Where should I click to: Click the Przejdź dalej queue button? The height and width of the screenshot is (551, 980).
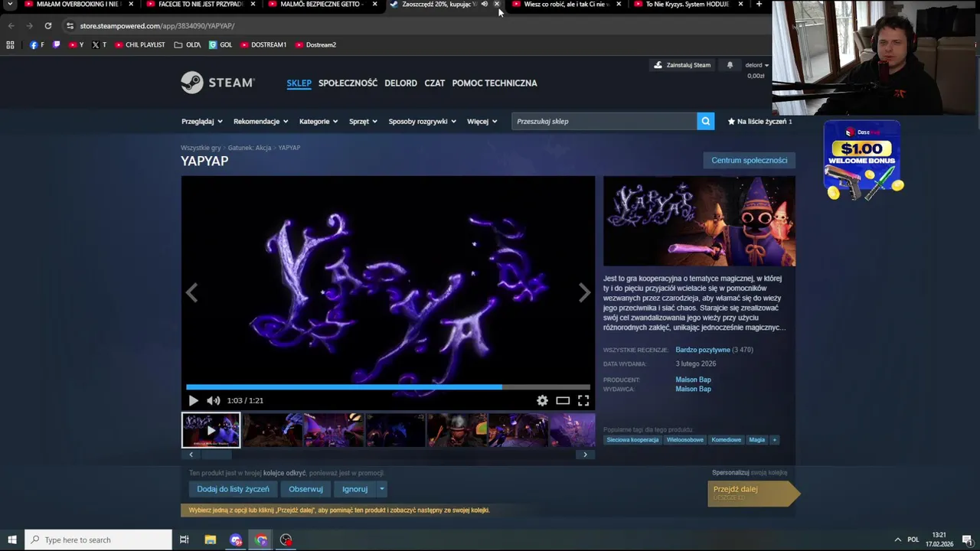pos(752,493)
